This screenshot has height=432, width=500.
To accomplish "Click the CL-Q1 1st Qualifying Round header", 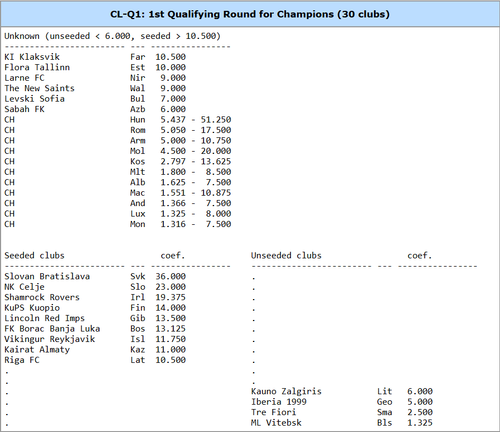I will 250,14.
